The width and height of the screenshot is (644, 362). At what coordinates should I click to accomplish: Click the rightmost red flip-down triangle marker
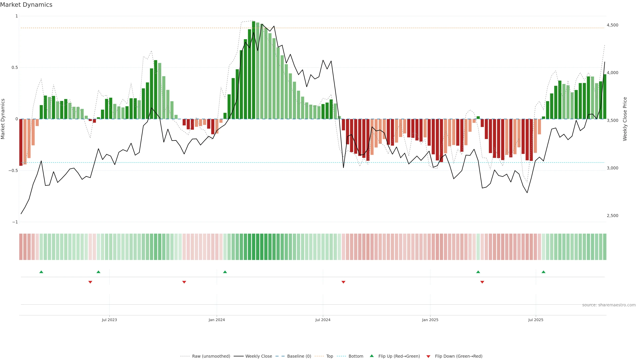482,282
